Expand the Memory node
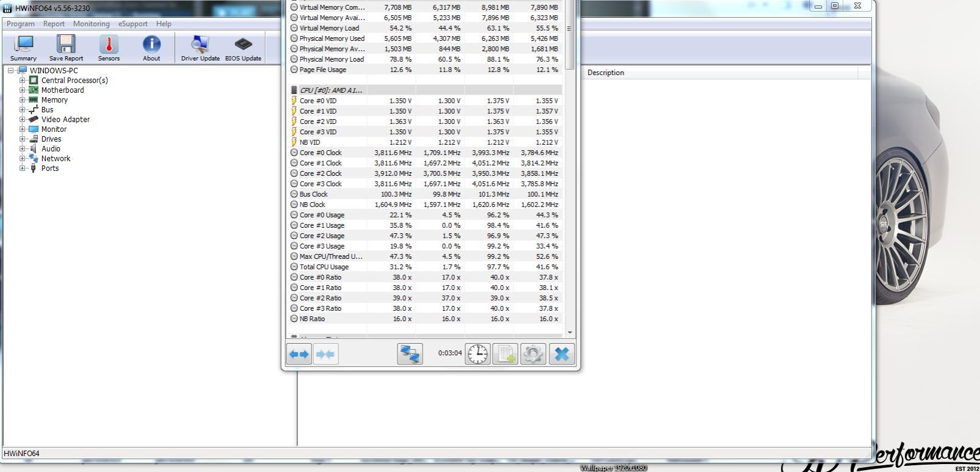 pos(23,100)
